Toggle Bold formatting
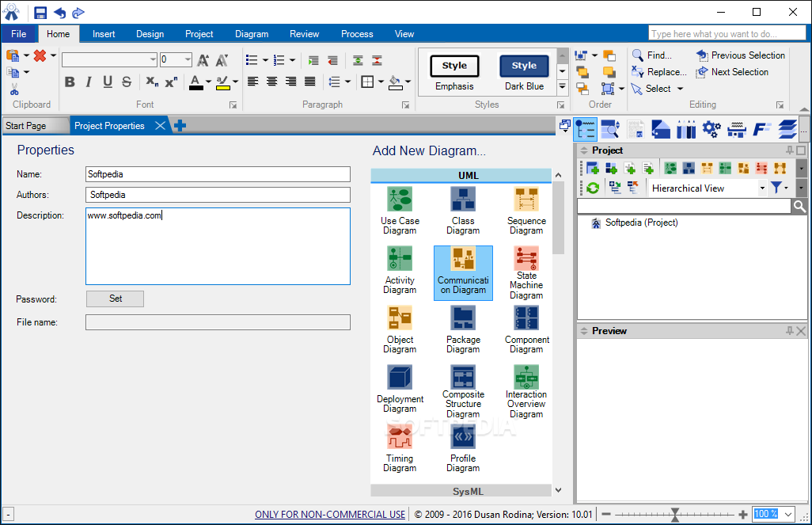Viewport: 812px width, 525px height. coord(70,82)
